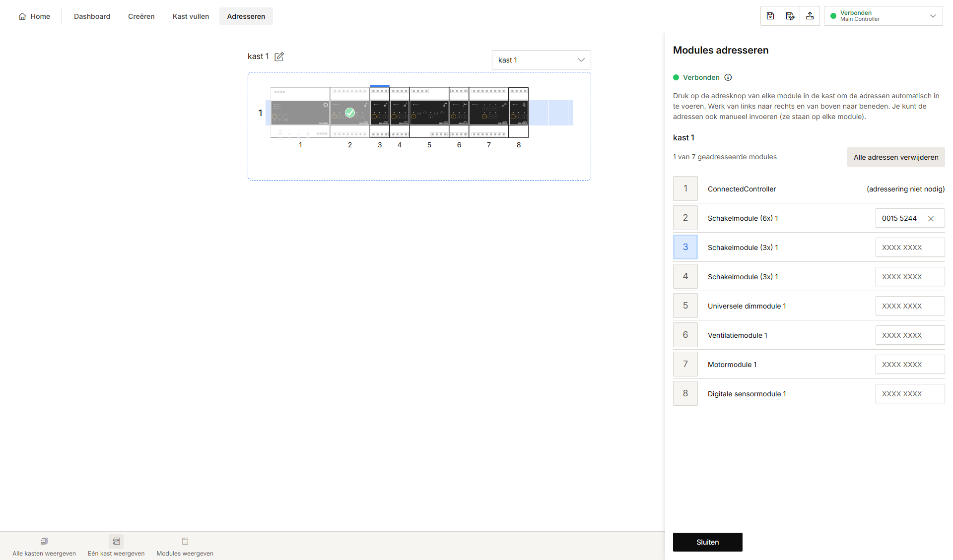Image resolution: width=953 pixels, height=560 pixels.
Task: Click address field for module 4 Schakelmodule
Action: [x=910, y=277]
